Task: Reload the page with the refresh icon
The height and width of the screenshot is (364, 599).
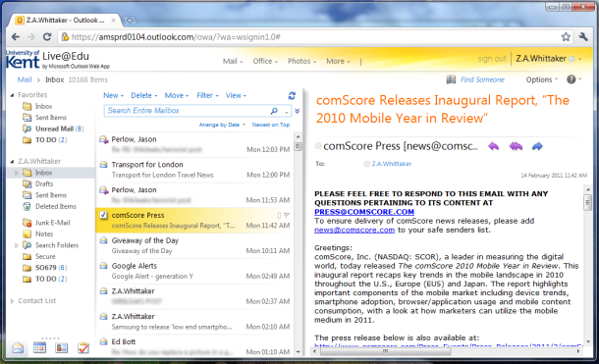Action: pos(47,37)
